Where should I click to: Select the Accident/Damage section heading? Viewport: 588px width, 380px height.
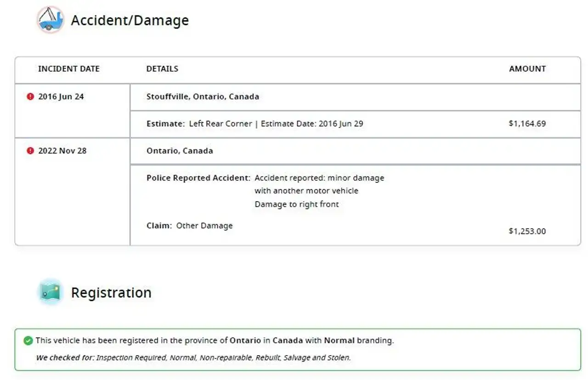pos(130,20)
